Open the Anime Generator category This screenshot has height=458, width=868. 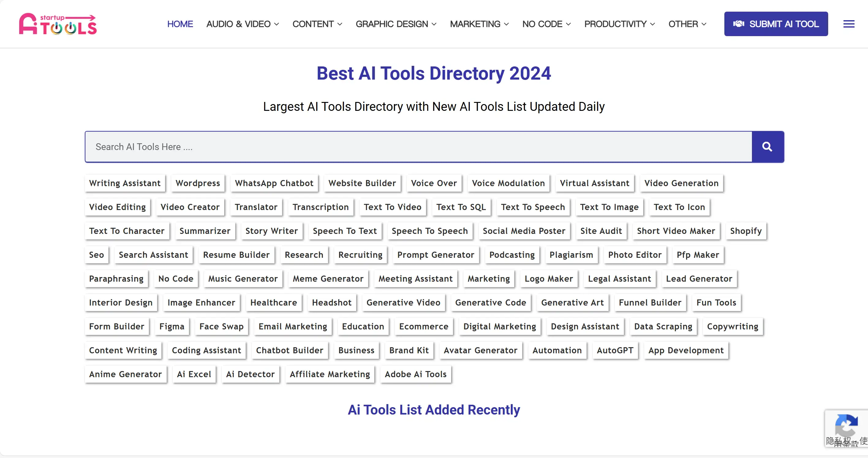[x=125, y=374]
